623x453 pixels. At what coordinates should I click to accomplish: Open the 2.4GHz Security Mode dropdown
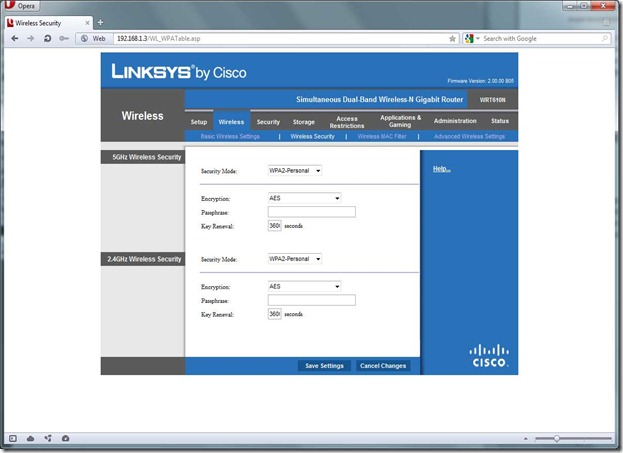click(x=294, y=259)
